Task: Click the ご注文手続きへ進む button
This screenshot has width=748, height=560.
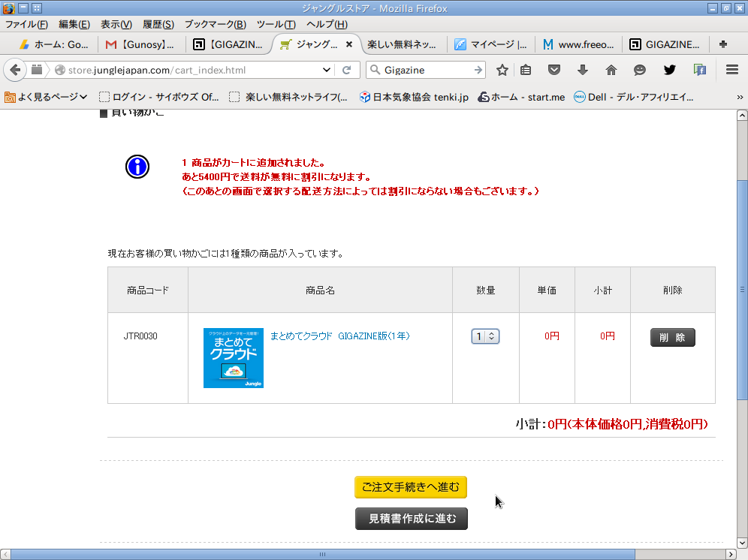Action: [x=411, y=487]
